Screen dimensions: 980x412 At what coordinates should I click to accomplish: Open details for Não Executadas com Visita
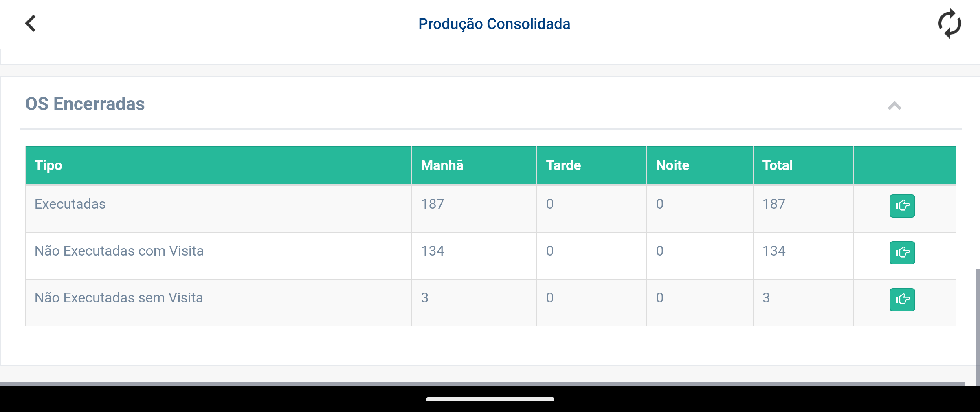coord(902,253)
